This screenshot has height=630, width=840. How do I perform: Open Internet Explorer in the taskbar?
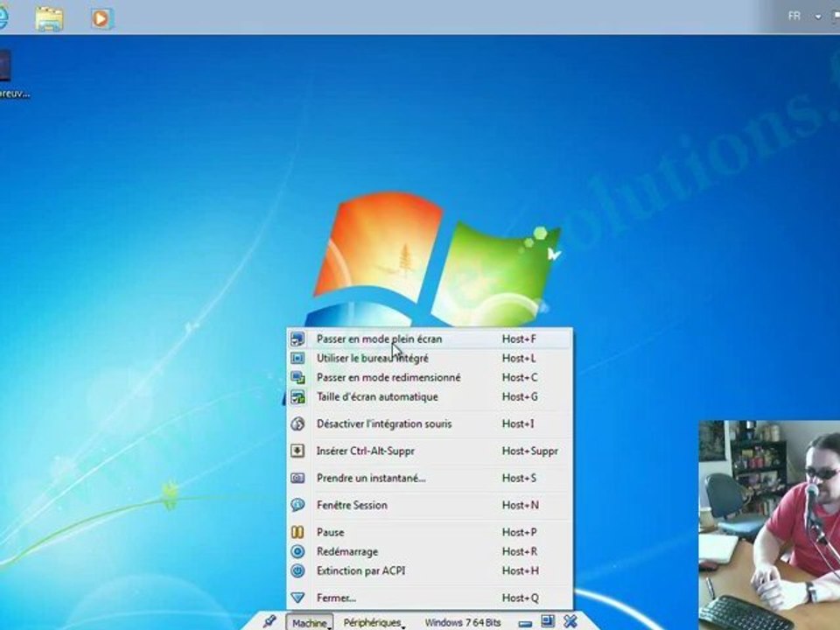click(3, 17)
